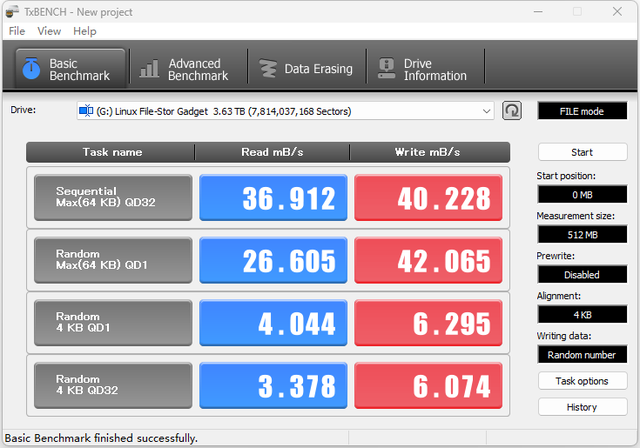Screen dimensions: 640x448
Task: Click the Measurement size 512 MB field
Action: [582, 235]
